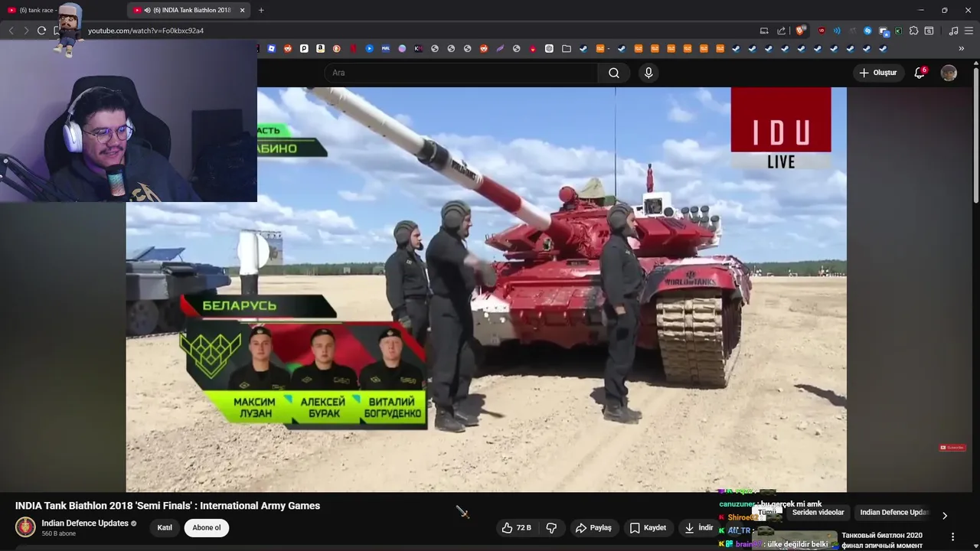
Task: Open the Танковый биатлон 2020 suggested video
Action: pyautogui.click(x=882, y=540)
